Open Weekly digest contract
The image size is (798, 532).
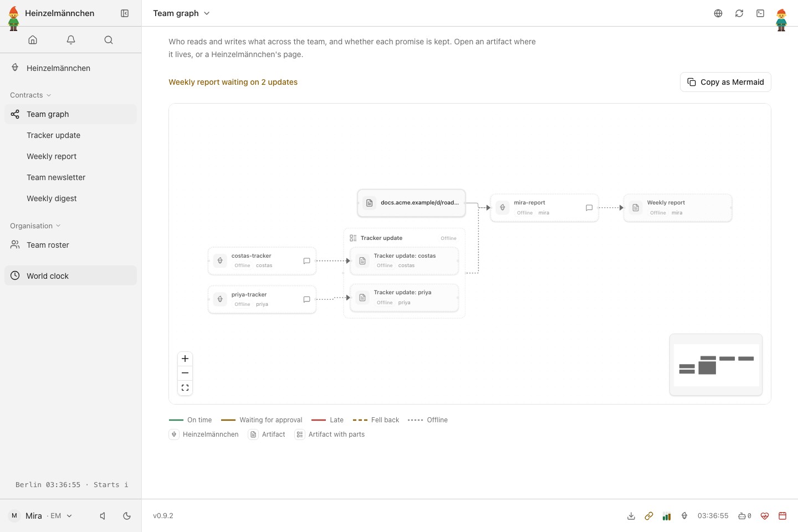pos(70,198)
